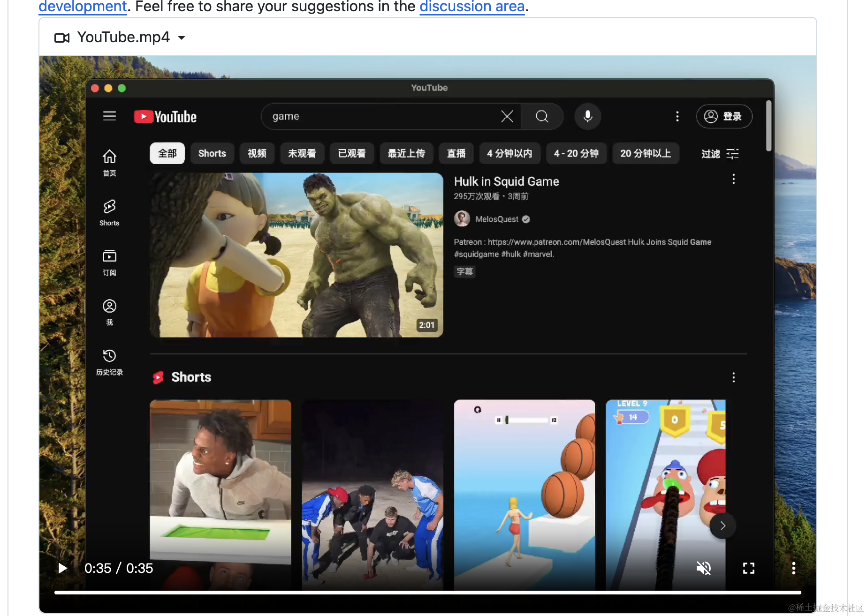Click the 登录 sign-in button
Viewport: 867px width, 616px height.
[x=724, y=116]
